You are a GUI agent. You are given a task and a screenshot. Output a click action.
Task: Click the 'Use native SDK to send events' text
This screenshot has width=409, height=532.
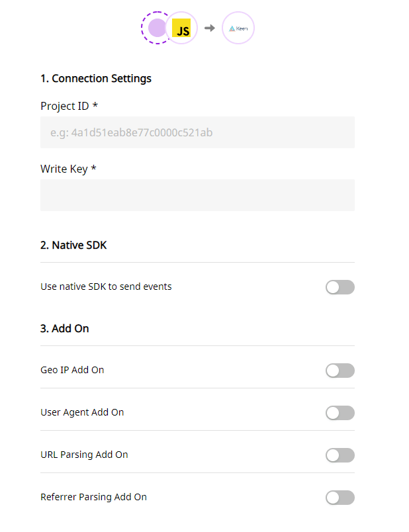click(107, 287)
